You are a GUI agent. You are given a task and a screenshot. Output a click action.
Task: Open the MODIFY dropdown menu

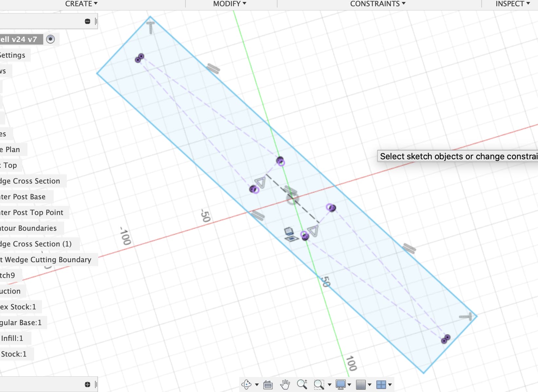(230, 4)
